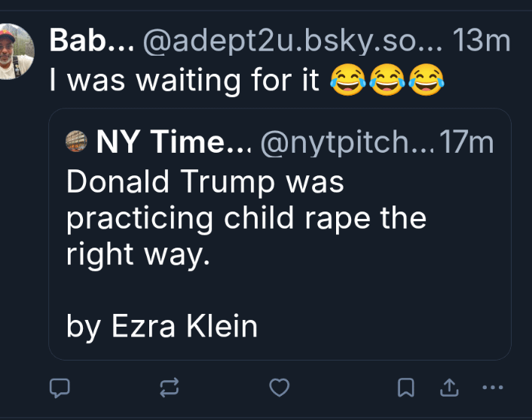
Task: Click the middle laughing-crying emoji
Action: 386,79
